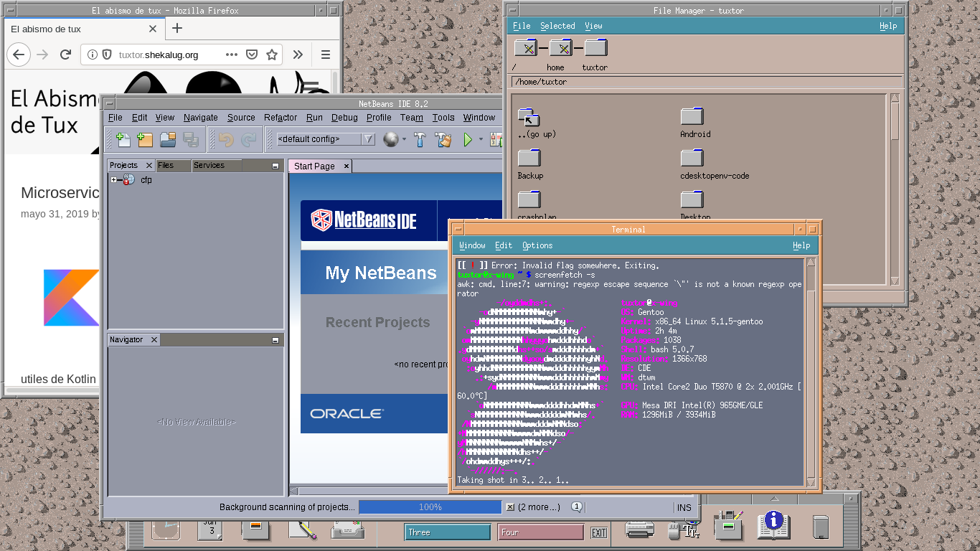Open the dropdown arrow beside the browser globe
The width and height of the screenshot is (980, 551).
tap(404, 140)
